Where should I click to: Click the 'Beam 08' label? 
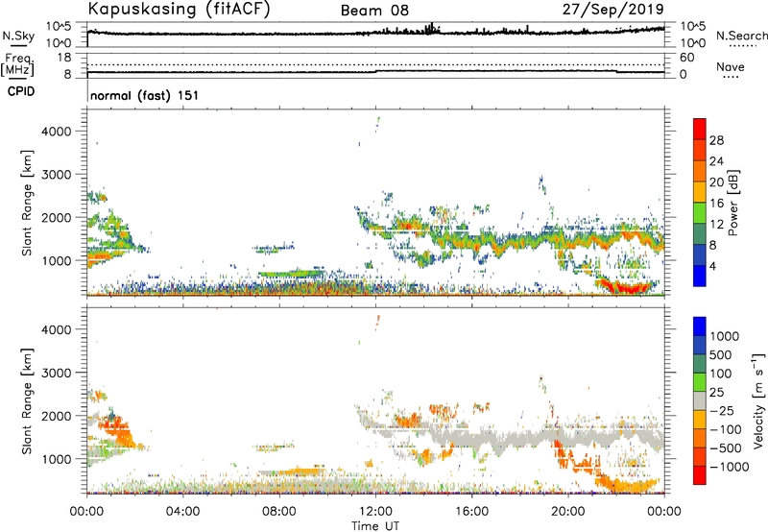click(374, 11)
